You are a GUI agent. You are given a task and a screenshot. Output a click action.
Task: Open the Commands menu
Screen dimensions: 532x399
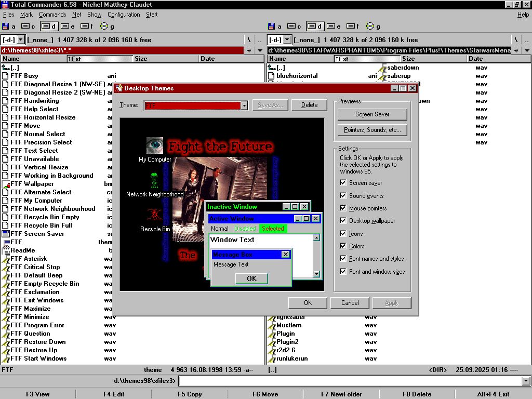pyautogui.click(x=52, y=15)
